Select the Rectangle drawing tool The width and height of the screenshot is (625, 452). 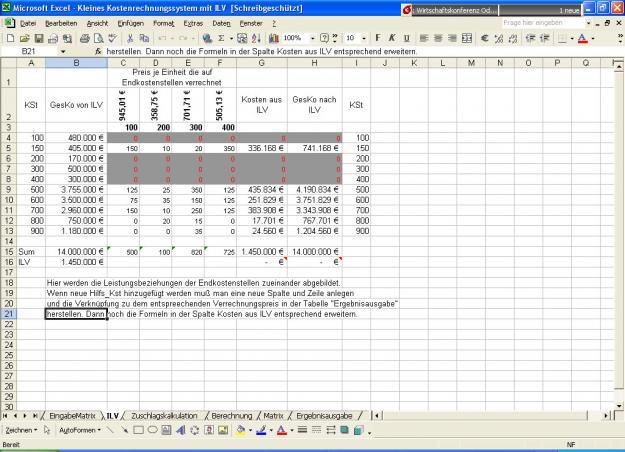[x=138, y=429]
